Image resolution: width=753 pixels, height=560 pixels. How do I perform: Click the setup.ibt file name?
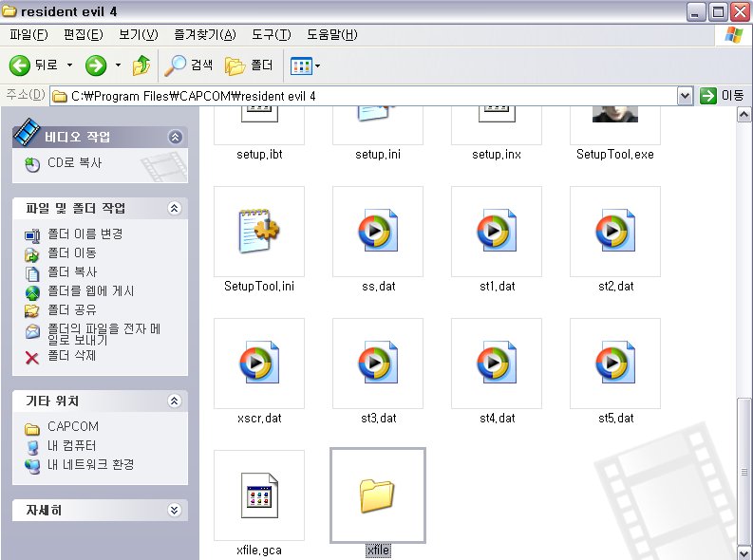259,155
